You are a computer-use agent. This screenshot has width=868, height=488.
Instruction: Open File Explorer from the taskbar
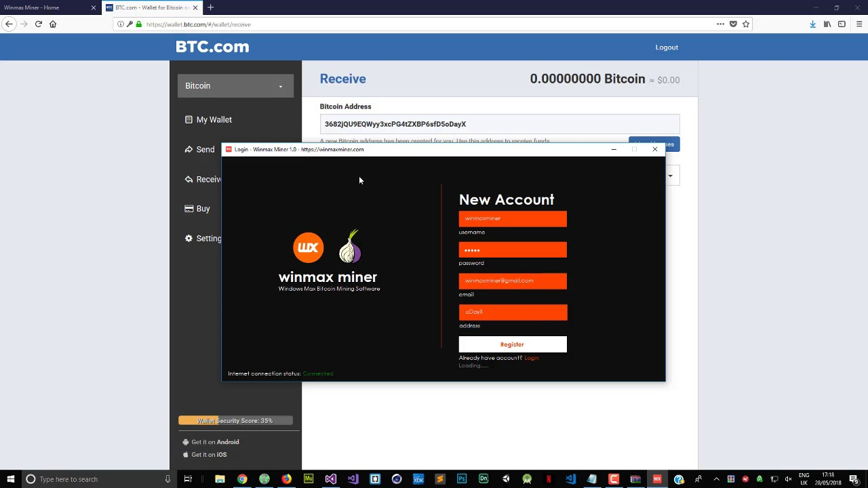point(220,479)
